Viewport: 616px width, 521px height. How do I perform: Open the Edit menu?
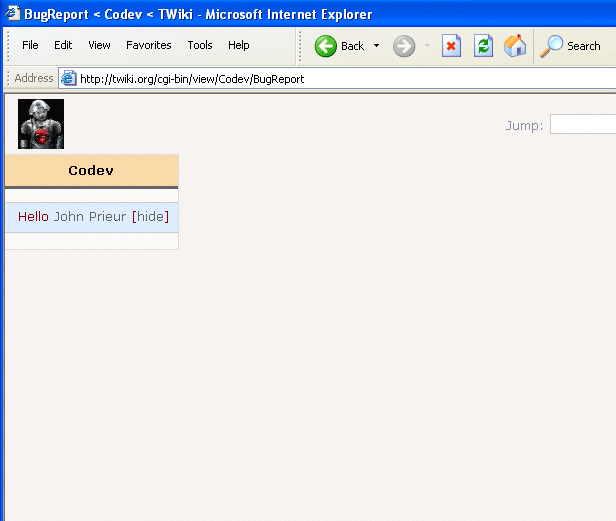(63, 45)
